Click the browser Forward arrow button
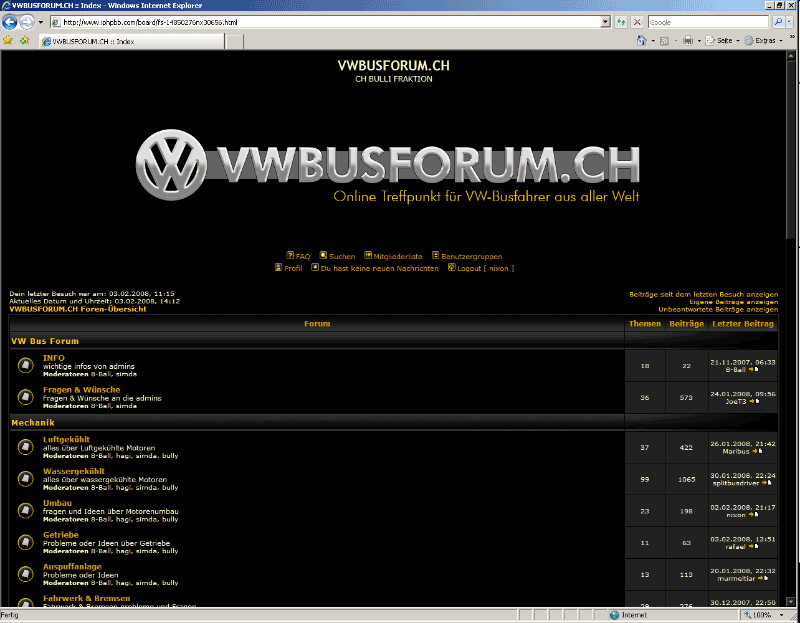800x623 pixels. (27, 22)
